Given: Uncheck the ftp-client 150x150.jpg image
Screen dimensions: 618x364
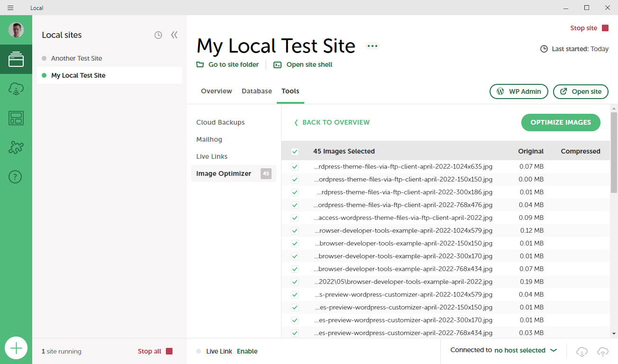Looking at the screenshot, I should (x=295, y=180).
